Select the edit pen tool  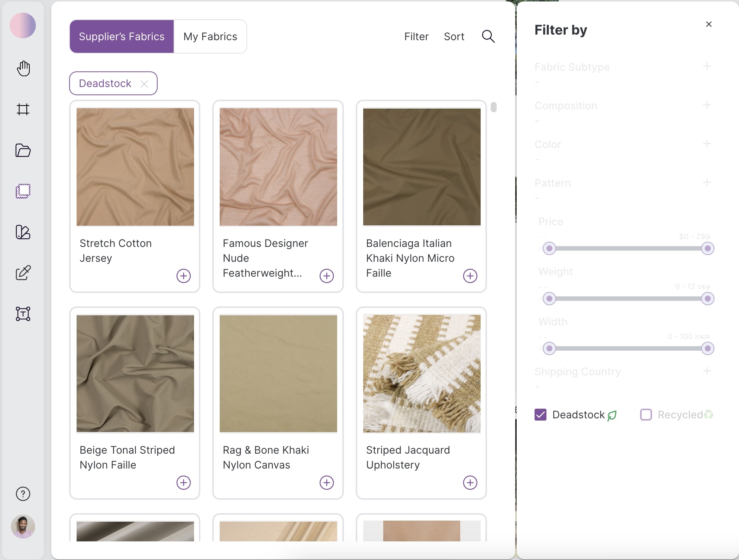point(23,273)
